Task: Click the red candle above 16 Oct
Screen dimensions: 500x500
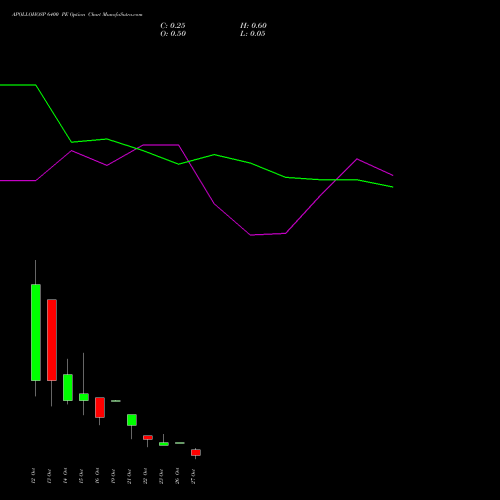Action: point(100,407)
